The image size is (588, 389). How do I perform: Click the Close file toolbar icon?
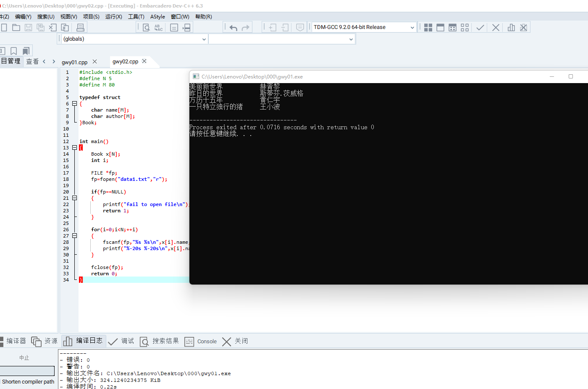pyautogui.click(x=52, y=27)
